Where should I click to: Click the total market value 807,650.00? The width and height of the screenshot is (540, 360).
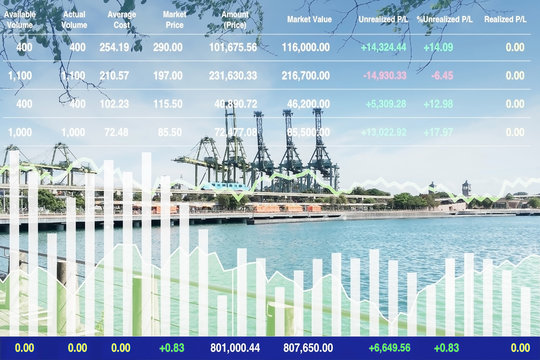pos(308,348)
